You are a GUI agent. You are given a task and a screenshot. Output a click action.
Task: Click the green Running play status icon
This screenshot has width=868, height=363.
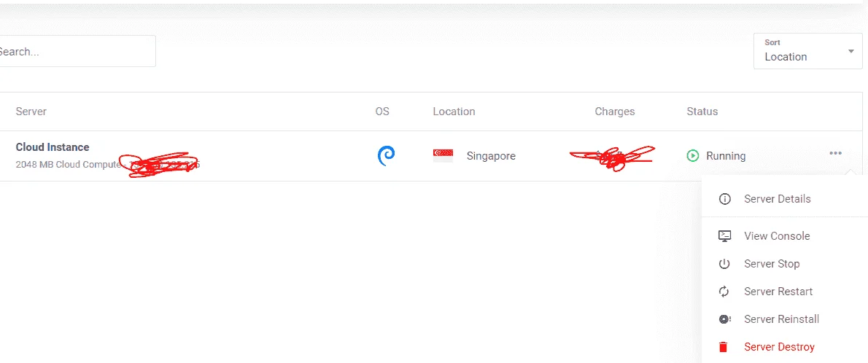pos(692,156)
